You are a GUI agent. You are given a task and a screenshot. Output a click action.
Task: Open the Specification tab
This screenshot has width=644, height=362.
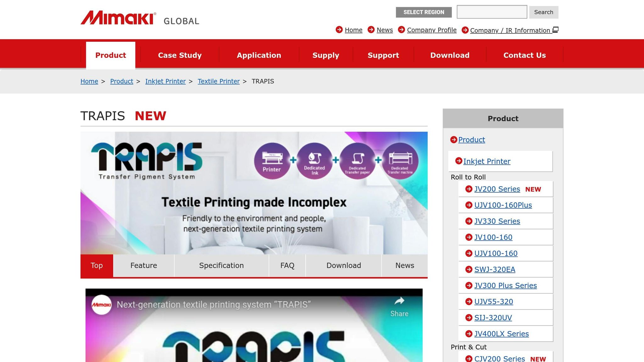pos(221,266)
